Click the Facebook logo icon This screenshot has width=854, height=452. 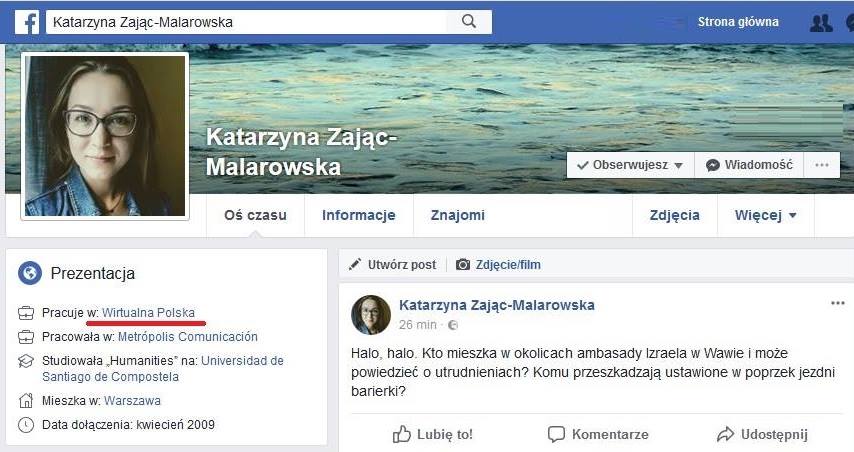pos(27,22)
